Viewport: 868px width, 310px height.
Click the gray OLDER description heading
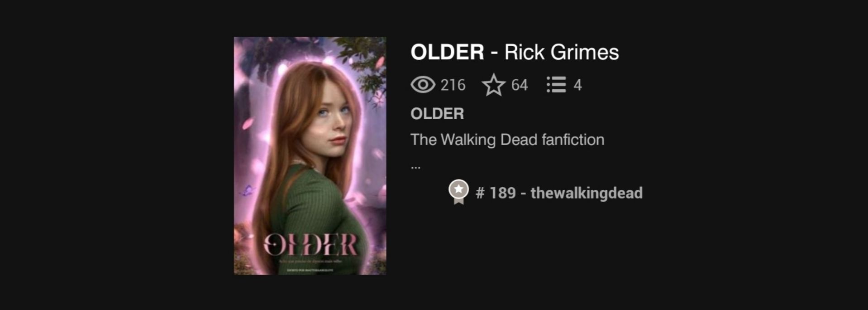(437, 114)
